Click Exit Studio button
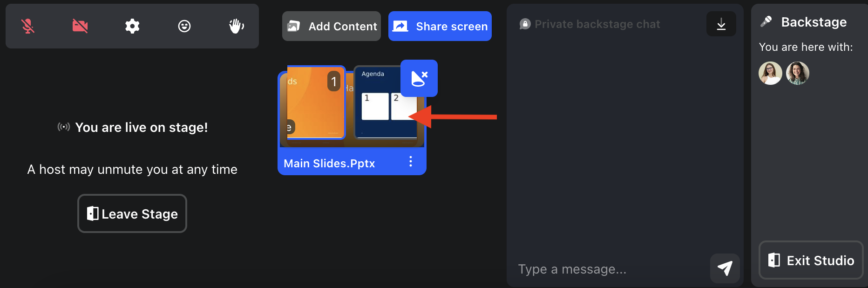868x288 pixels. 811,260
